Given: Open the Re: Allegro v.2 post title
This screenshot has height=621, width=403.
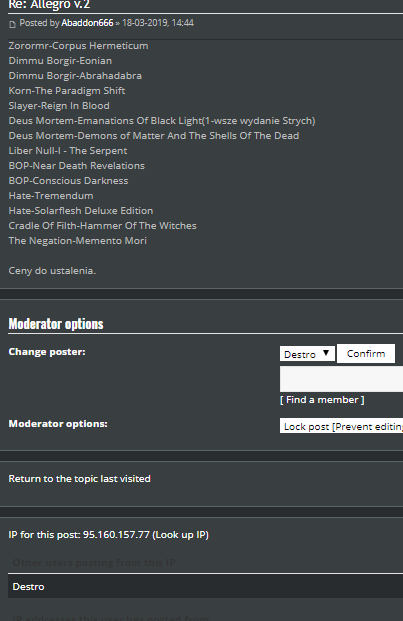Looking at the screenshot, I should click(49, 5).
